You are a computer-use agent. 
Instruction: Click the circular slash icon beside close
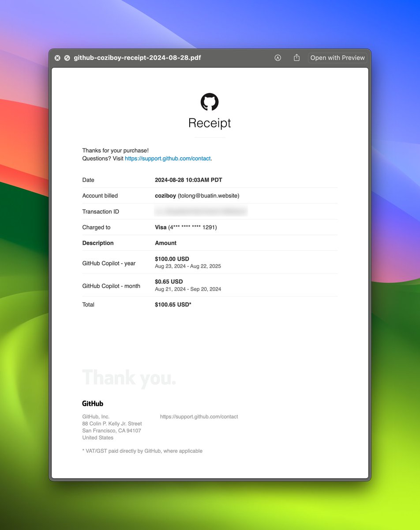[67, 58]
